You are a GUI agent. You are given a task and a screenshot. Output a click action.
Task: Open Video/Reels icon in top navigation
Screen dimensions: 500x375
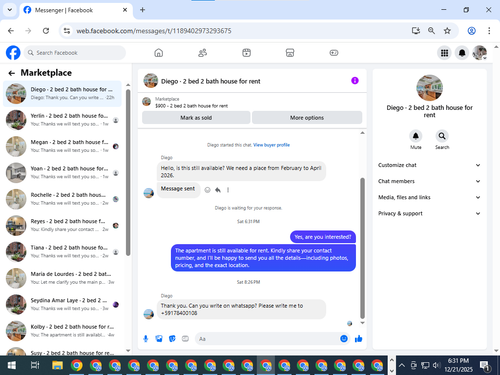tap(246, 53)
